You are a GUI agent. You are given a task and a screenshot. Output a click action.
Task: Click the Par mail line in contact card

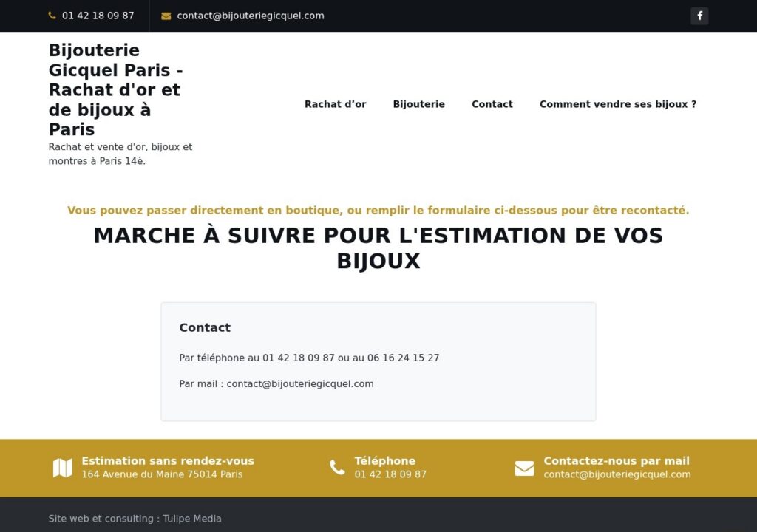[276, 383]
